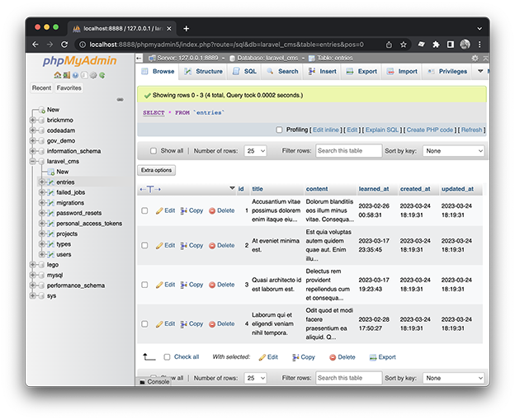Open the performance_schema database
This screenshot has width=515, height=420.
(76, 286)
